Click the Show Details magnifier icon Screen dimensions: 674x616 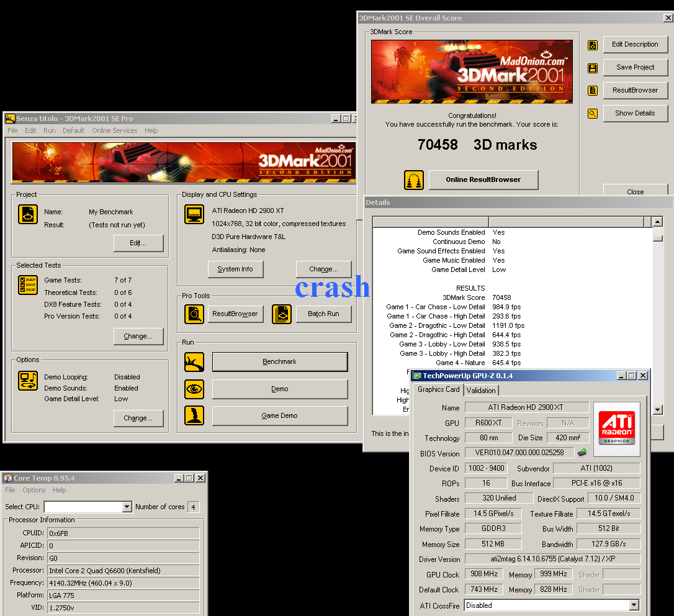tap(593, 114)
